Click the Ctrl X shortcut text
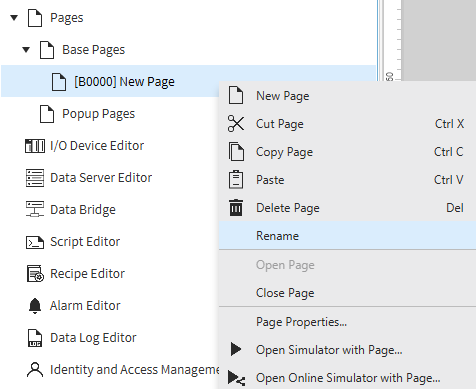Viewport: 476px width, 389px height. (x=449, y=124)
